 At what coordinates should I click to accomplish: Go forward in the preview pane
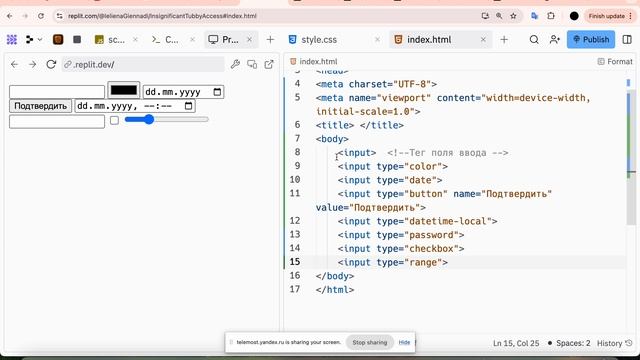click(33, 64)
